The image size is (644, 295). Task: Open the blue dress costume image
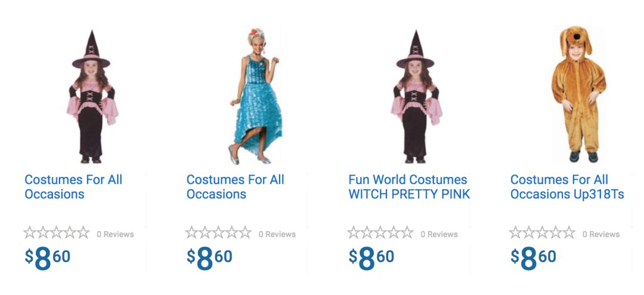tap(254, 96)
